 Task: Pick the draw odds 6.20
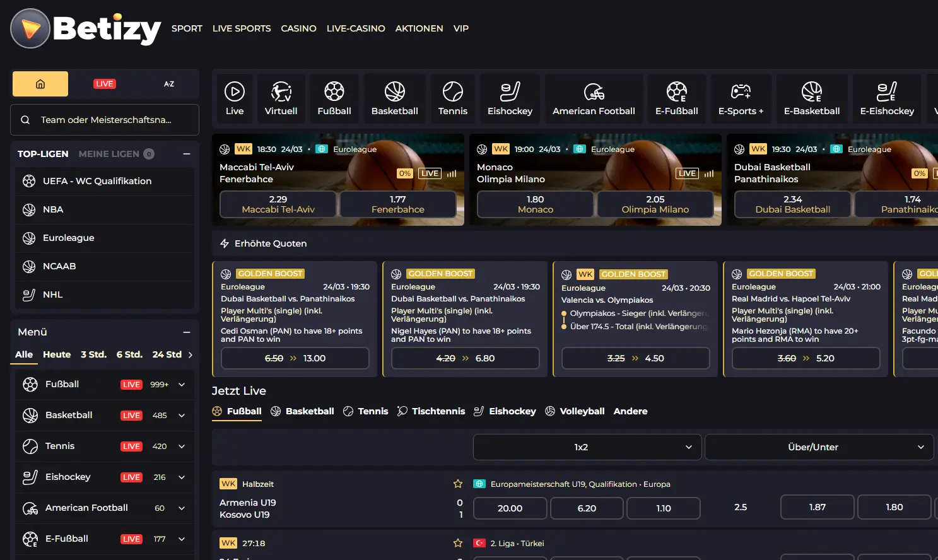click(x=587, y=508)
